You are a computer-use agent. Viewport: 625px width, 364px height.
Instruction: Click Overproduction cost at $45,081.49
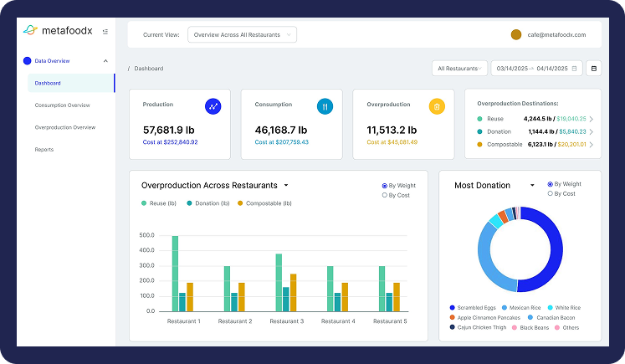point(392,142)
